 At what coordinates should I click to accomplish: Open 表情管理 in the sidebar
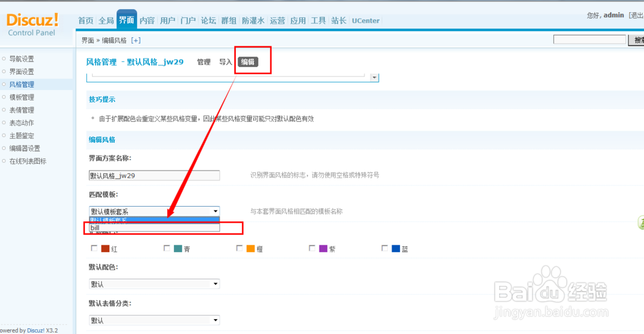point(21,110)
